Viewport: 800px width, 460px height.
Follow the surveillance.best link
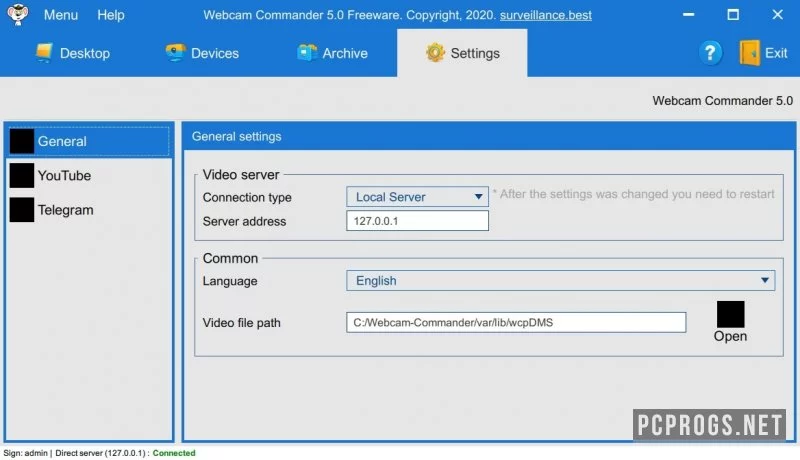point(545,15)
